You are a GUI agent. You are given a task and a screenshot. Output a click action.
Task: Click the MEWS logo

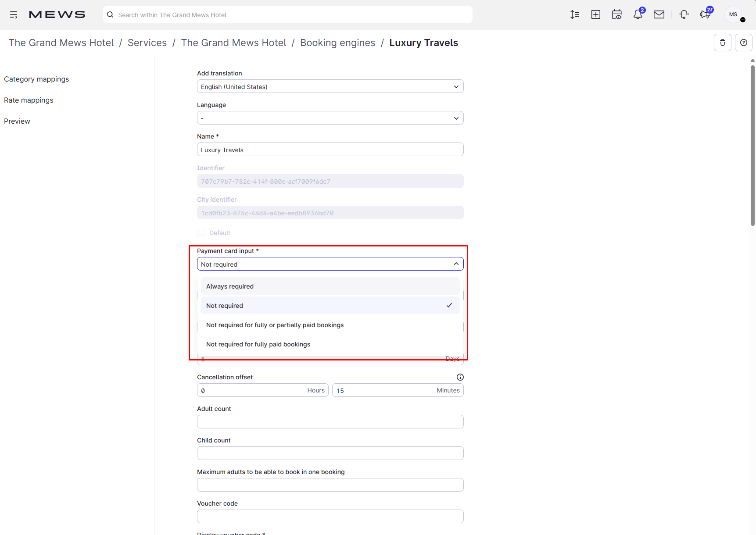click(x=57, y=14)
